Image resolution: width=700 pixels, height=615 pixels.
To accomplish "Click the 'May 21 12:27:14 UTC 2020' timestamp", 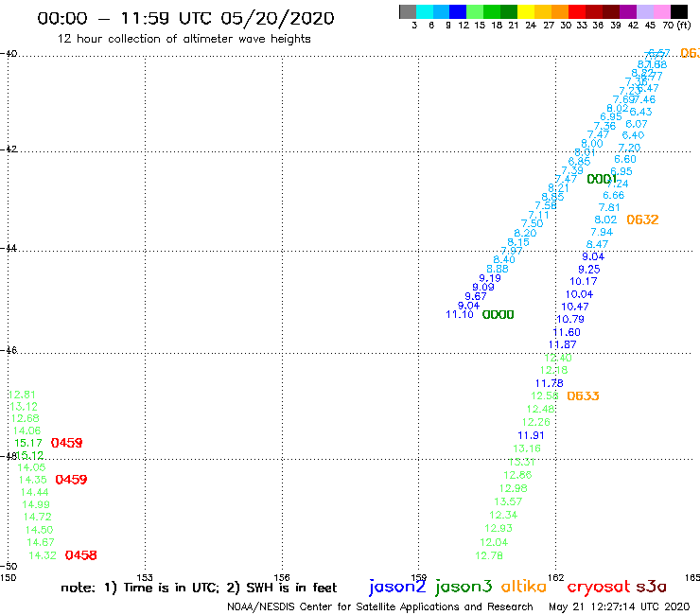I will coord(620,607).
